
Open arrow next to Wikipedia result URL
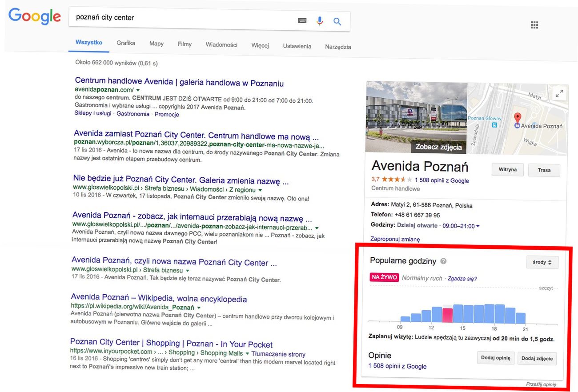point(199,308)
